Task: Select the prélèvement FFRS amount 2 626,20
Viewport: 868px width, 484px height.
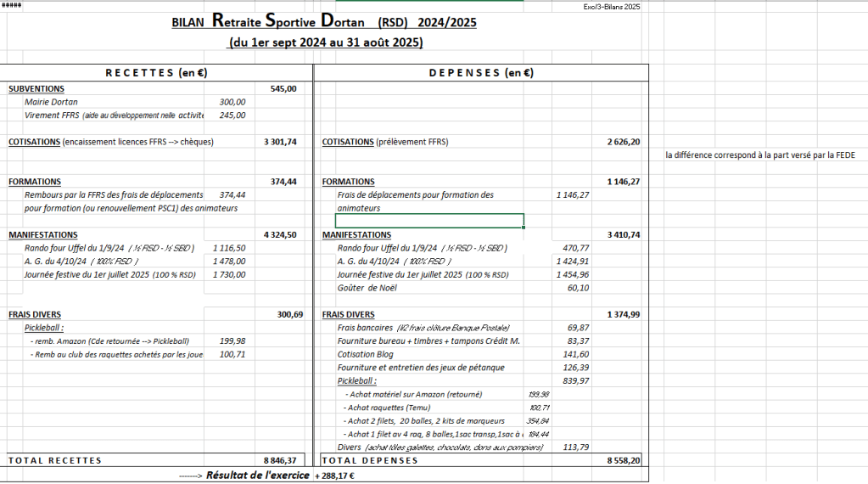Action: 623,142
